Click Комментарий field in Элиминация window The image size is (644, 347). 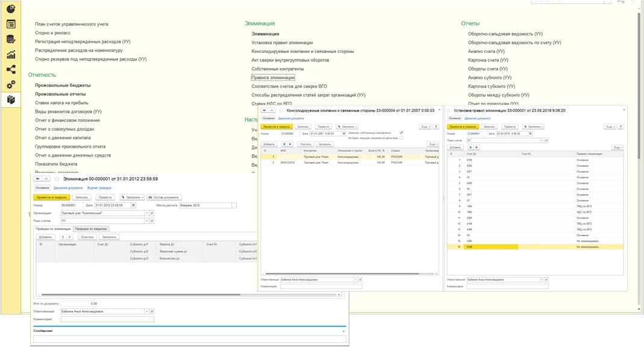108,319
